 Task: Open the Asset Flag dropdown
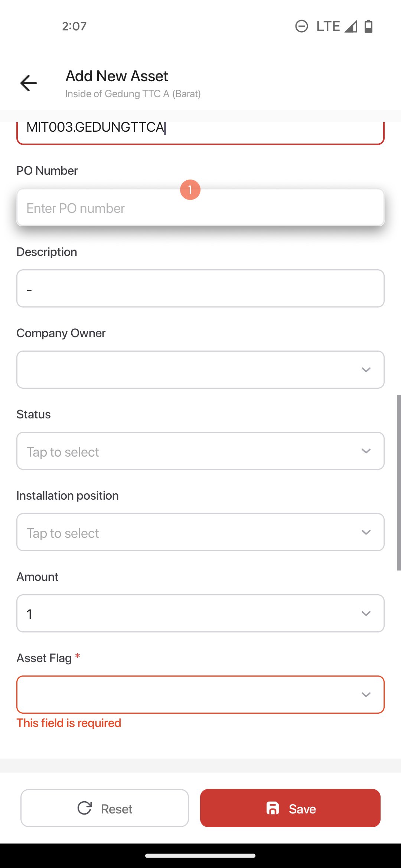click(200, 695)
